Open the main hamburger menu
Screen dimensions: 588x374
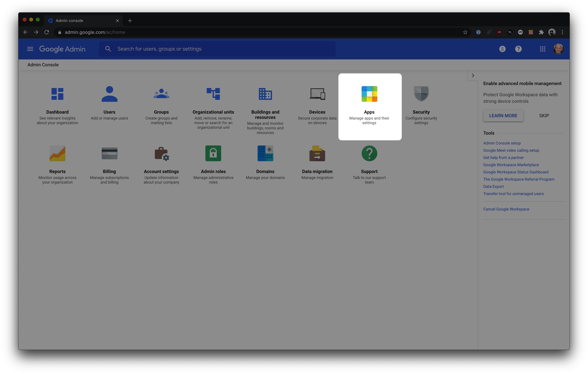(x=30, y=49)
